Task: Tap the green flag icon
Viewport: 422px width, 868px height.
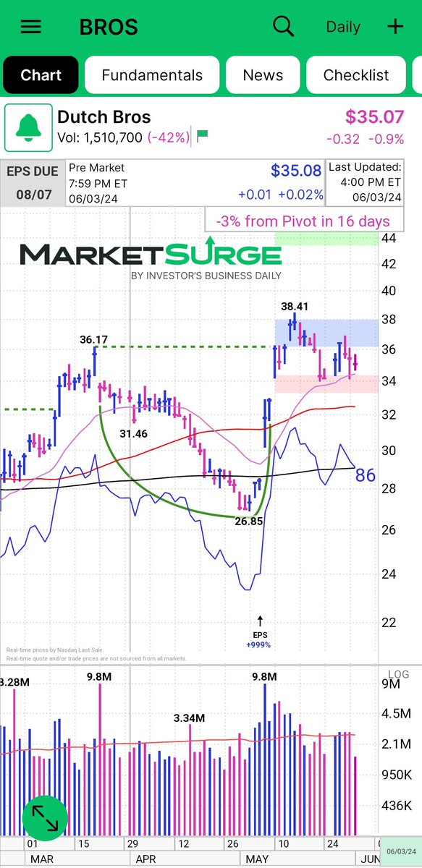Action: tap(202, 135)
